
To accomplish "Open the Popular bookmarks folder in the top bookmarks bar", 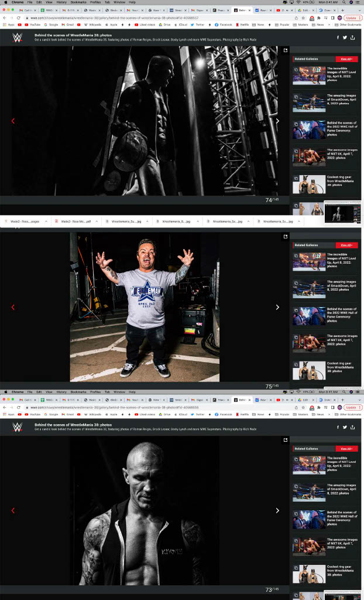I will pos(283,25).
